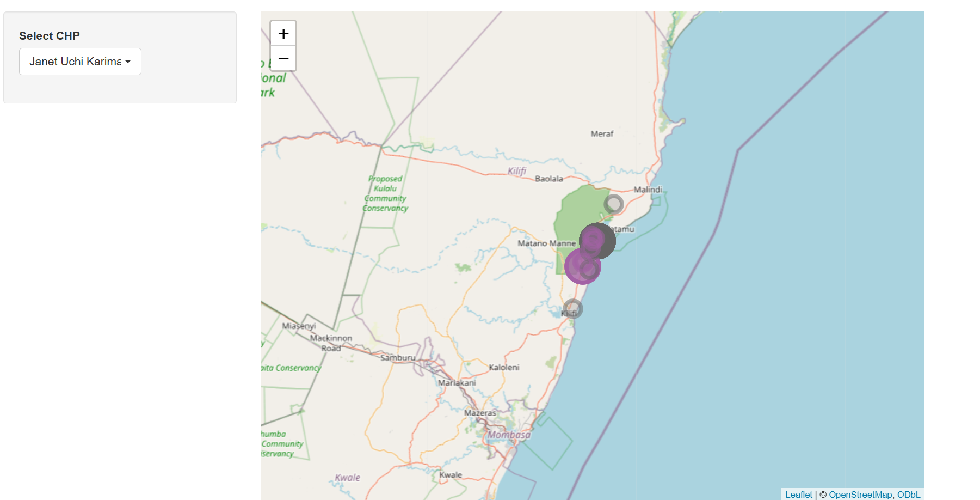This screenshot has height=500, width=980.
Task: Zoom in on the map
Action: 283,34
